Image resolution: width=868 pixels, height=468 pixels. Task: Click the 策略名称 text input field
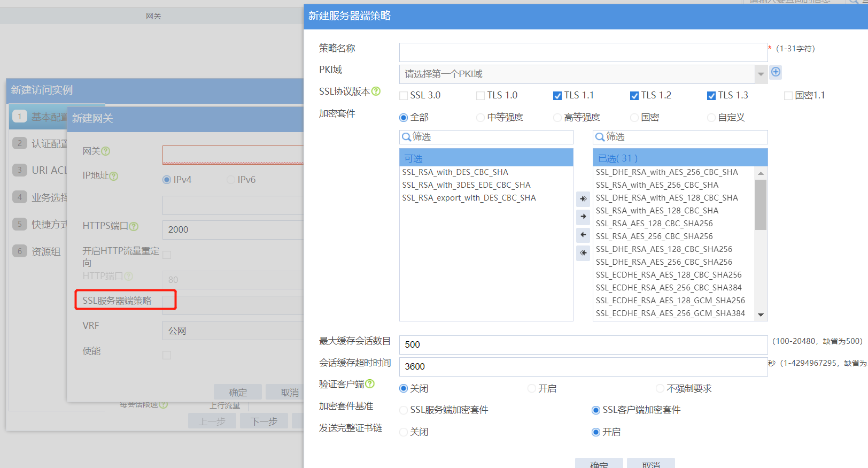pos(583,52)
